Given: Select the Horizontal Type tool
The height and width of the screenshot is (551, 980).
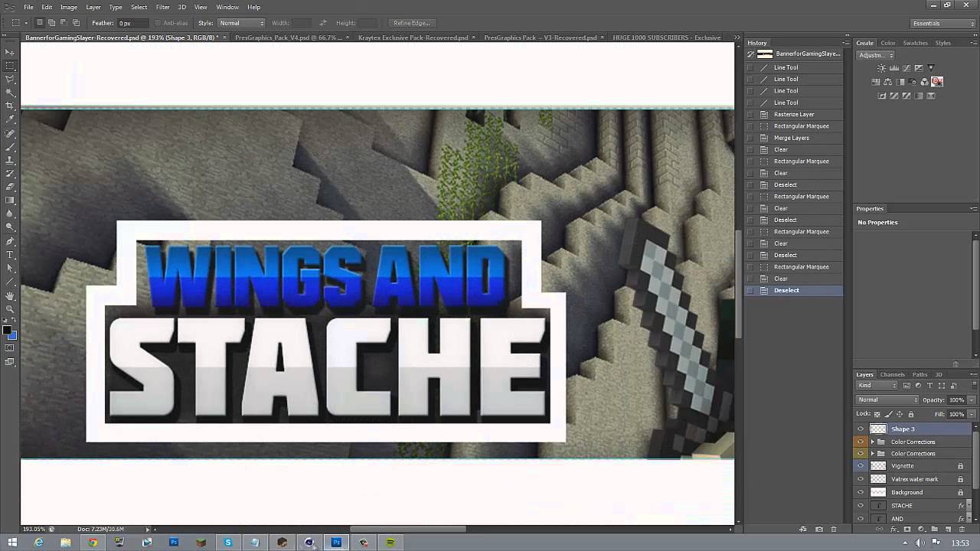Looking at the screenshot, I should (10, 254).
